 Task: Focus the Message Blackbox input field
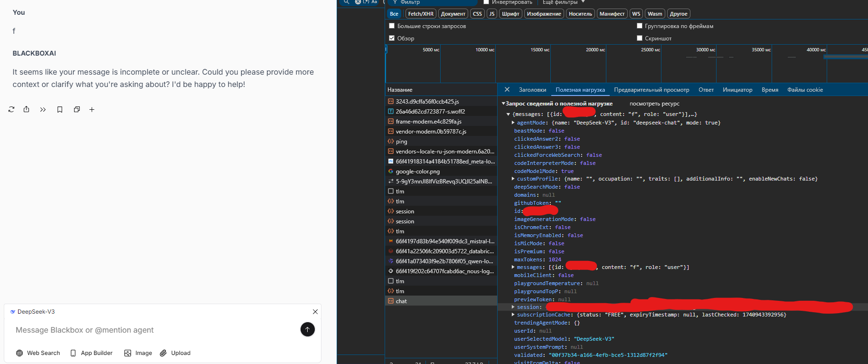[154, 330]
